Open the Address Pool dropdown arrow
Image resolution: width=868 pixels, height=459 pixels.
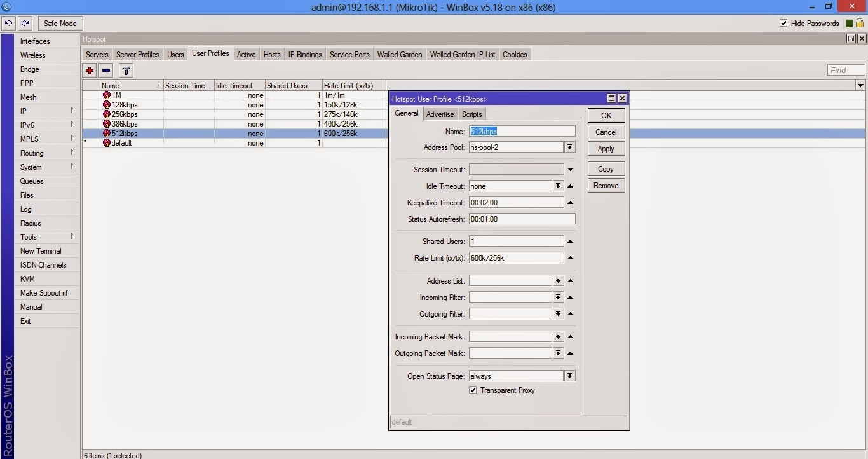570,147
